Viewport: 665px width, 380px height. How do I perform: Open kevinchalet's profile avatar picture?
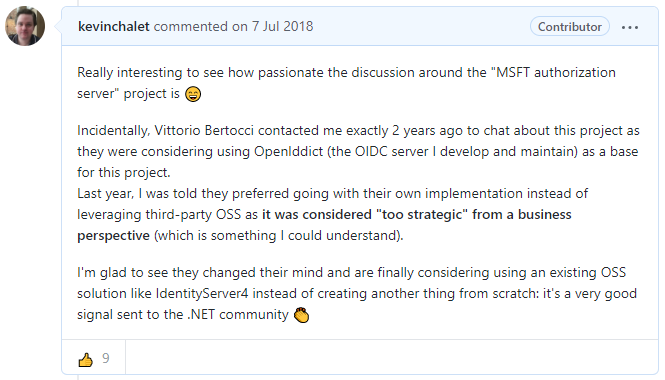25,26
